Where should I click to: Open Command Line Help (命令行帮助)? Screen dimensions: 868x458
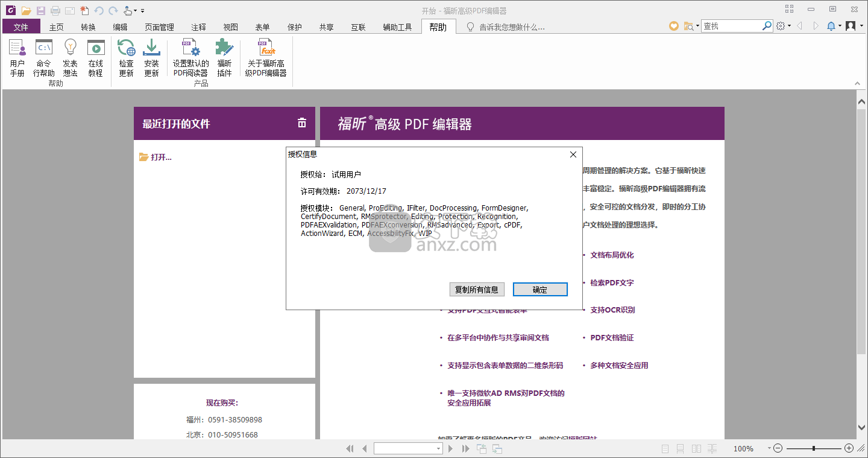pyautogui.click(x=43, y=58)
